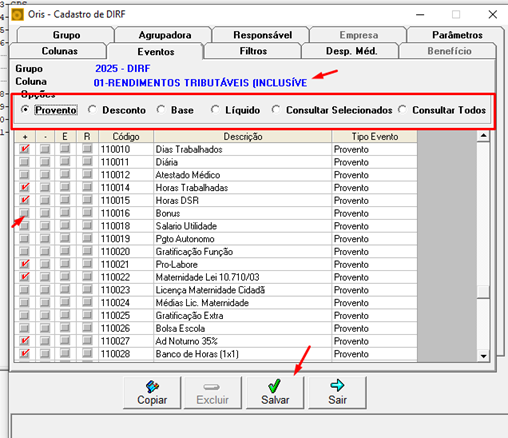The height and width of the screenshot is (438, 508).
Task: Check the + box for Bonus
Action: (24, 213)
